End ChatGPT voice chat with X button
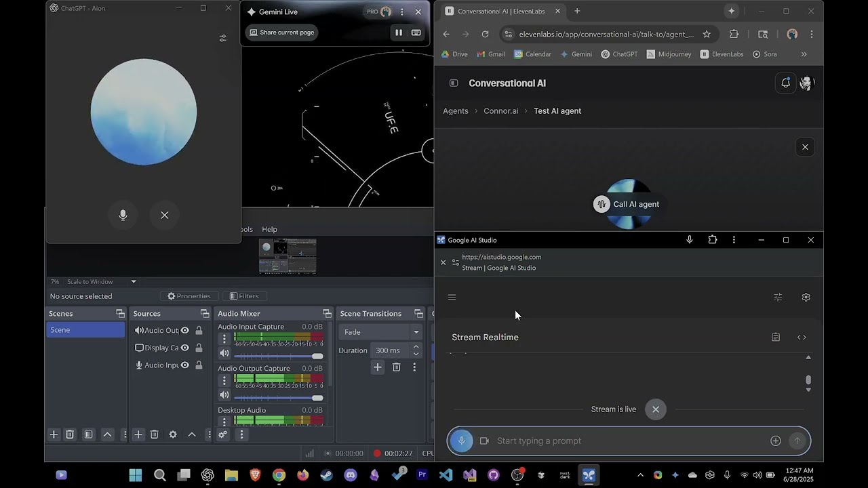This screenshot has height=488, width=868. pos(165,215)
